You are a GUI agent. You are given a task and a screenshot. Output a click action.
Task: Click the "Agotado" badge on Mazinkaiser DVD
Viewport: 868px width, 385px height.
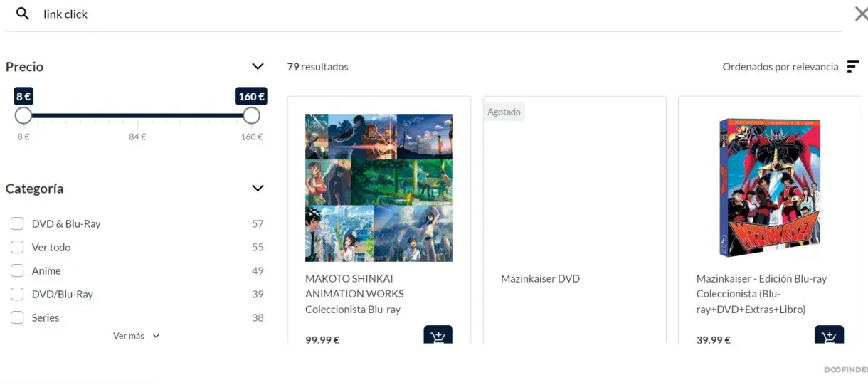point(504,112)
